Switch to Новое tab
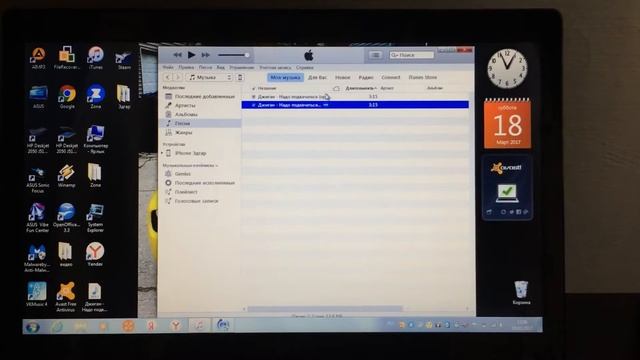Screen dimensions: 640x360 coord(342,77)
